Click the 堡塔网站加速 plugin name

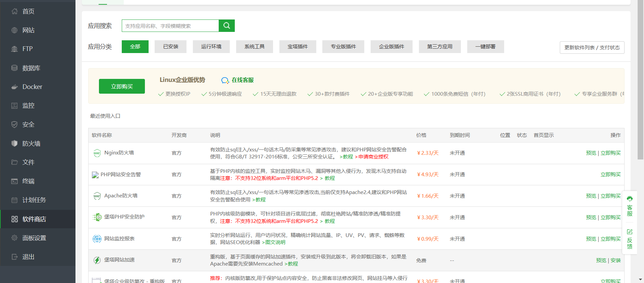[119, 260]
